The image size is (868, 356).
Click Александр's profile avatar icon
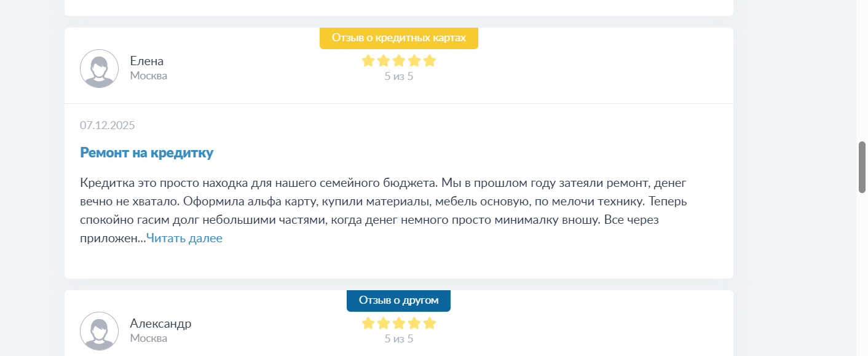pyautogui.click(x=99, y=331)
